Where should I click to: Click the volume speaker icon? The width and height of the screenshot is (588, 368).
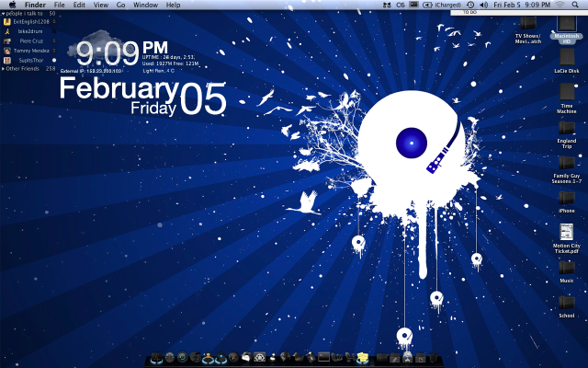pos(484,5)
